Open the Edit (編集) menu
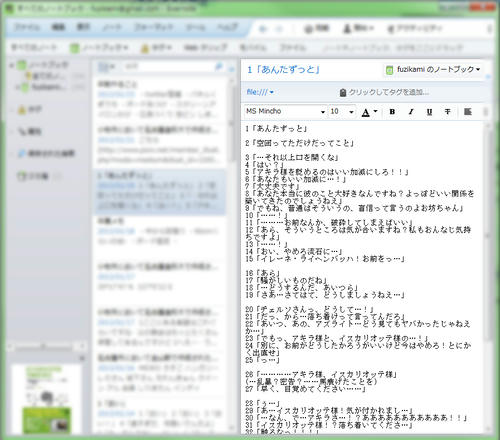The image size is (500, 440). pos(58,27)
